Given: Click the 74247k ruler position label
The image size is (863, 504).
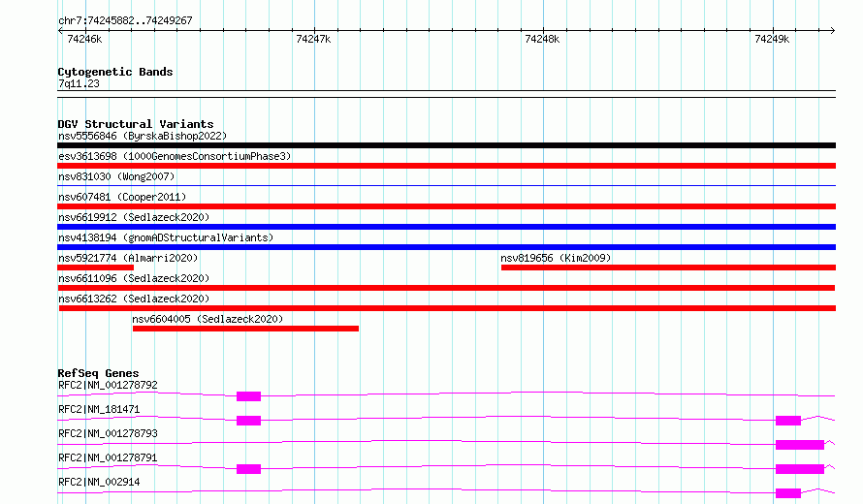Looking at the screenshot, I should click(313, 39).
